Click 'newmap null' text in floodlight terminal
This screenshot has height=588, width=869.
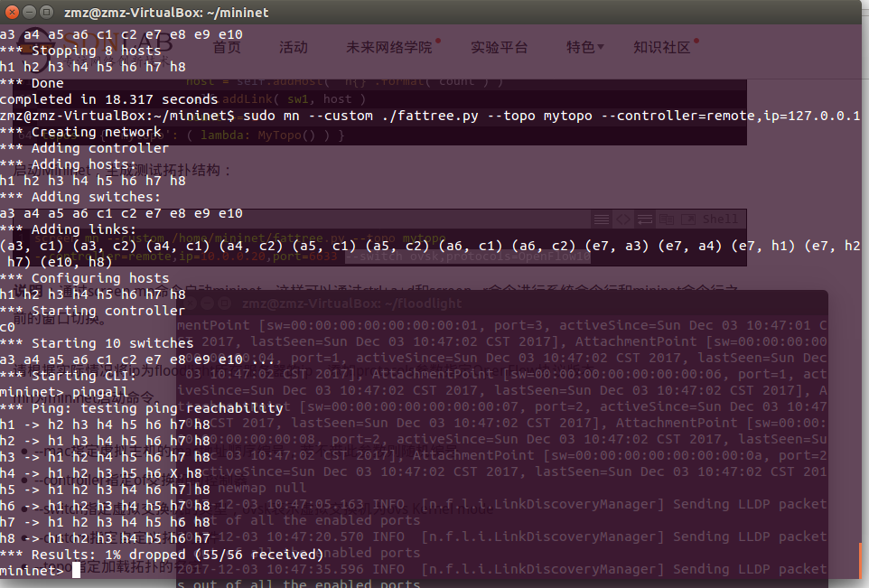pyautogui.click(x=262, y=489)
